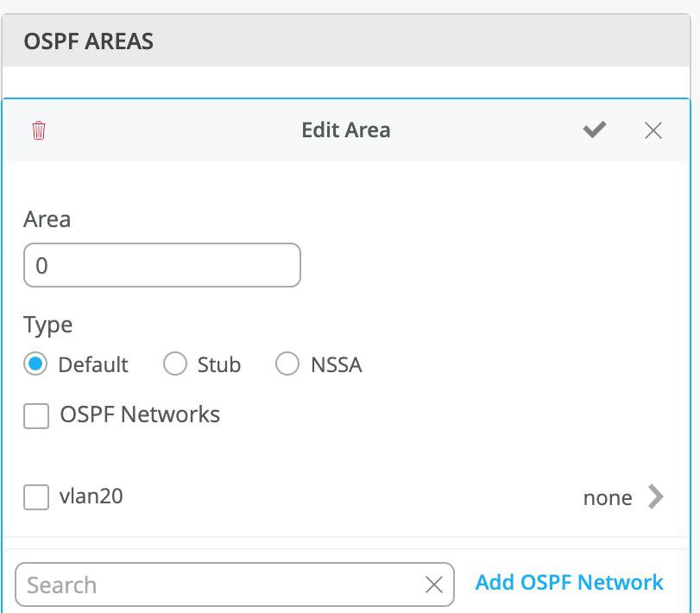Expand vlan20 details using the chevron arrow

pos(656,496)
